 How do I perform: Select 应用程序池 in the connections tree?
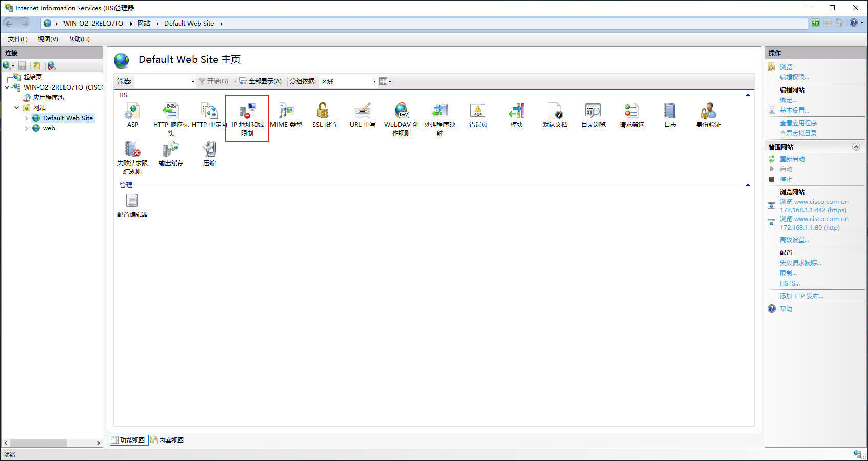point(48,98)
